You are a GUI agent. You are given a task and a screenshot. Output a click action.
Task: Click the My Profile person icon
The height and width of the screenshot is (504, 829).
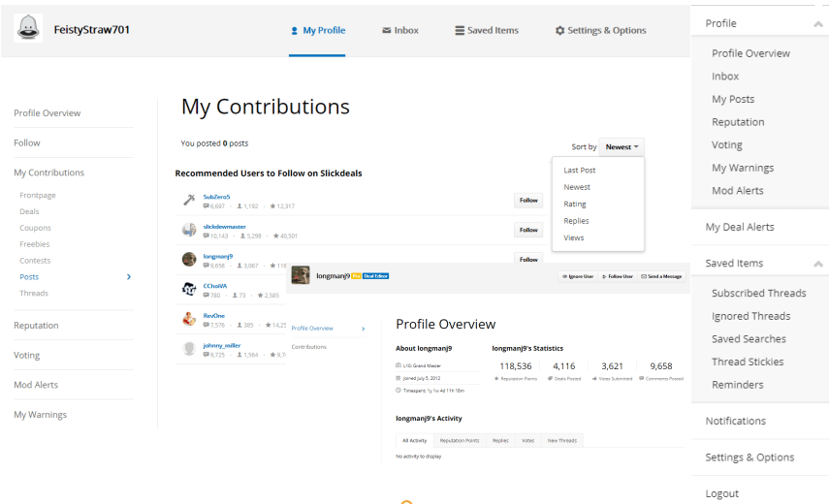tap(295, 31)
